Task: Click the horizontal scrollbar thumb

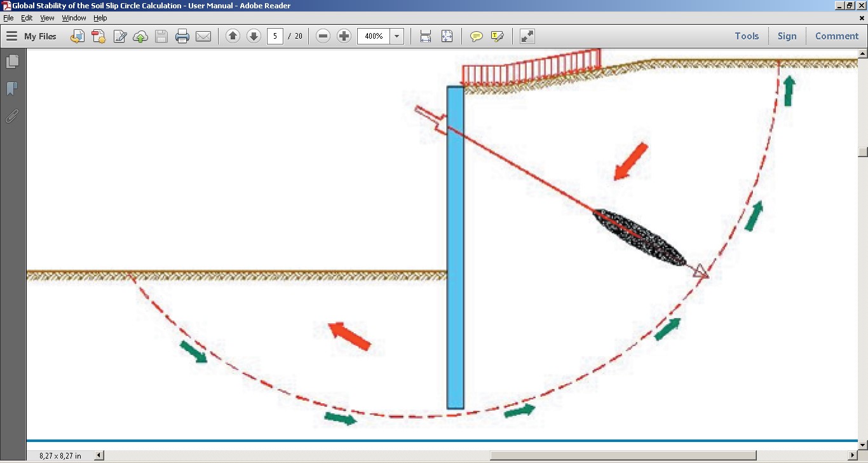Action: pyautogui.click(x=623, y=455)
